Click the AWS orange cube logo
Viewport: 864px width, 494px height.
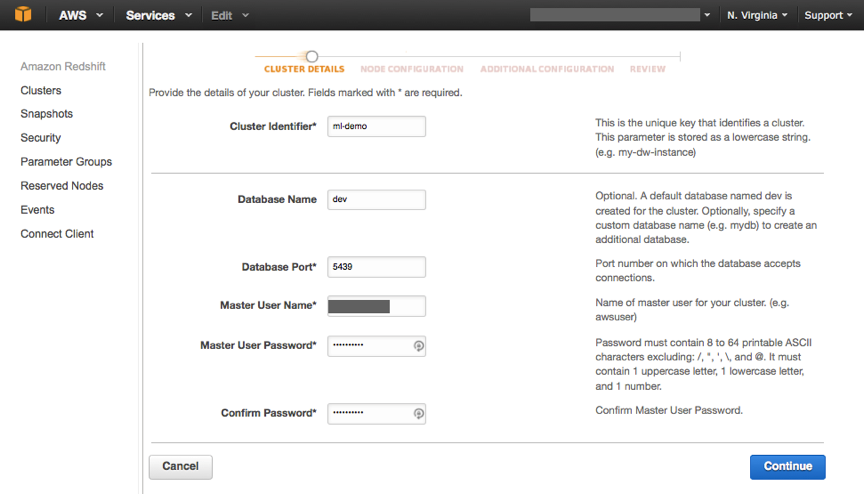click(x=23, y=14)
